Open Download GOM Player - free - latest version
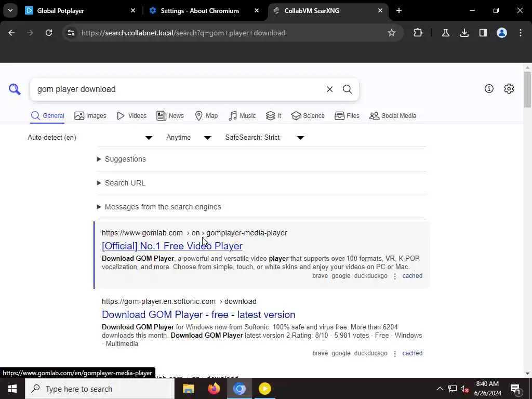Screen dimensions: 532x399 (198, 314)
